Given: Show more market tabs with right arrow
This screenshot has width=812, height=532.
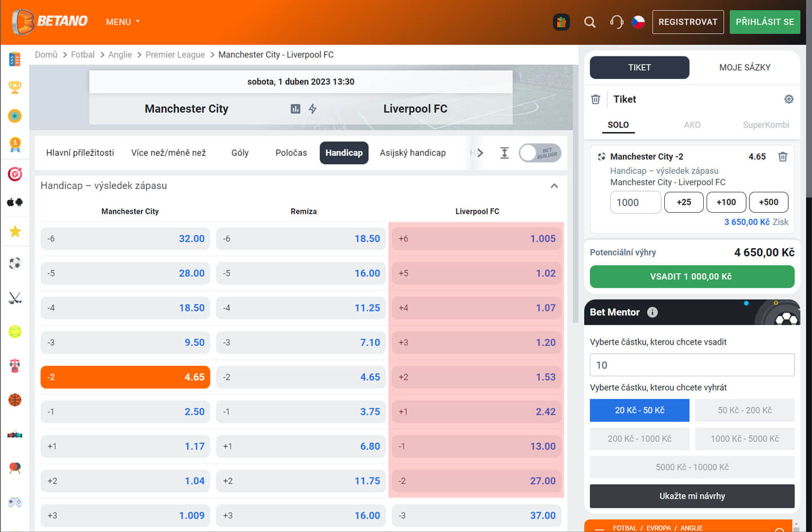Looking at the screenshot, I should 480,153.
